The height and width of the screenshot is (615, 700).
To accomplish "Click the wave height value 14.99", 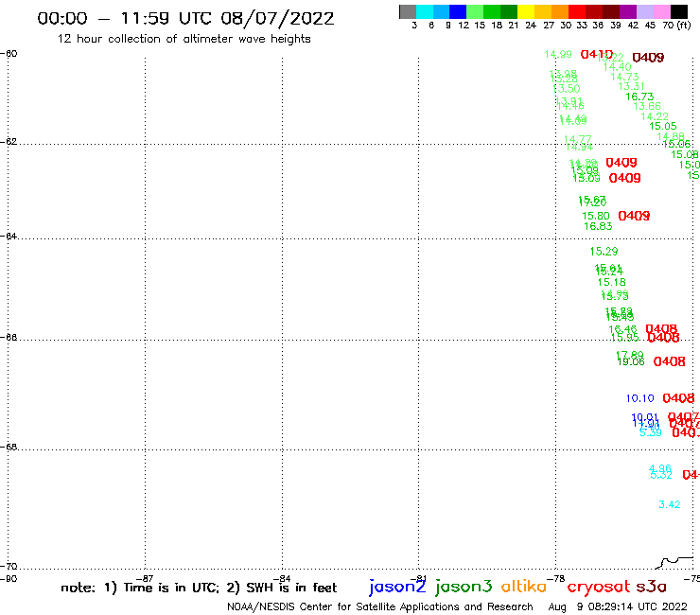I will pos(558,55).
